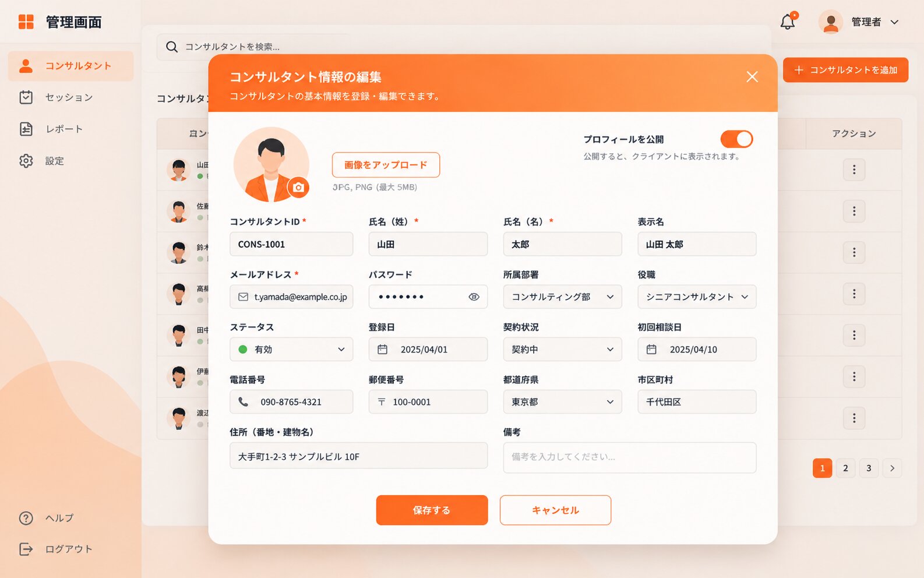Click the コンサルタントID field
The image size is (924, 578).
291,244
